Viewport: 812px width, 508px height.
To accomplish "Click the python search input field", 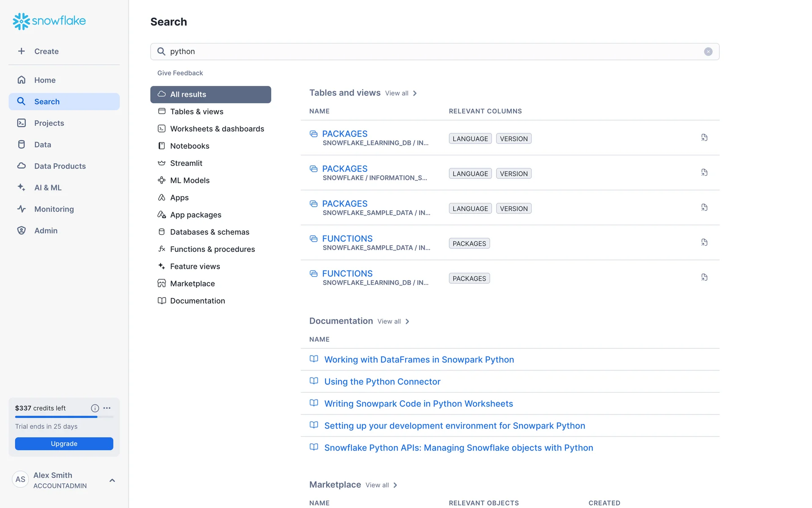I will point(423,52).
